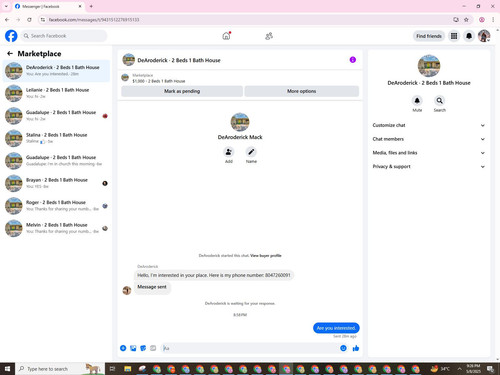Click More options button

click(x=302, y=91)
